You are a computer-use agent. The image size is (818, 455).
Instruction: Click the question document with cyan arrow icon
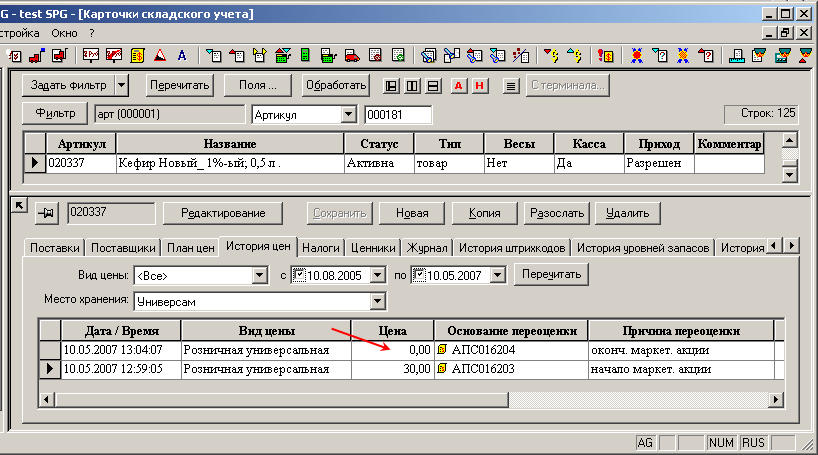tap(660, 55)
